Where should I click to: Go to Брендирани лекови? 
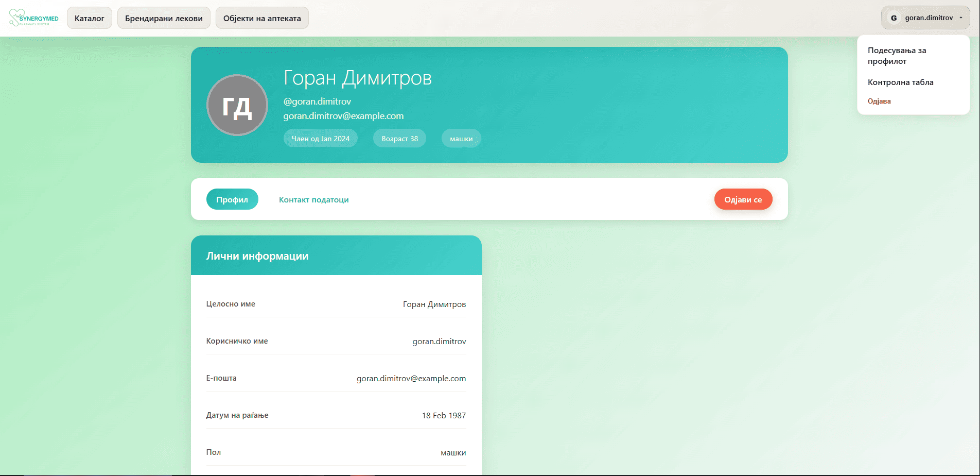click(164, 18)
